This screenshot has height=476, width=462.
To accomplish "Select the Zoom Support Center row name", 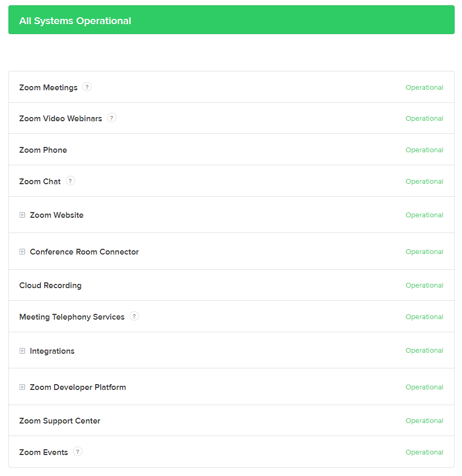I will tap(59, 421).
